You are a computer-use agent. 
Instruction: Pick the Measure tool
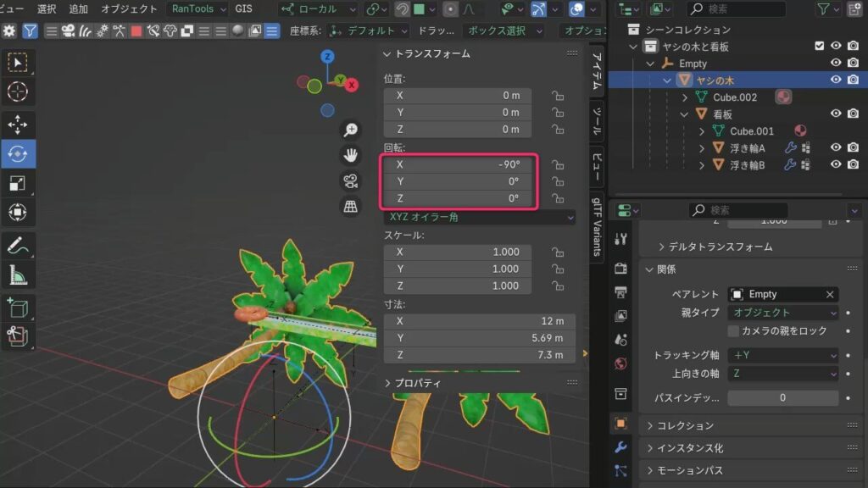(18, 275)
